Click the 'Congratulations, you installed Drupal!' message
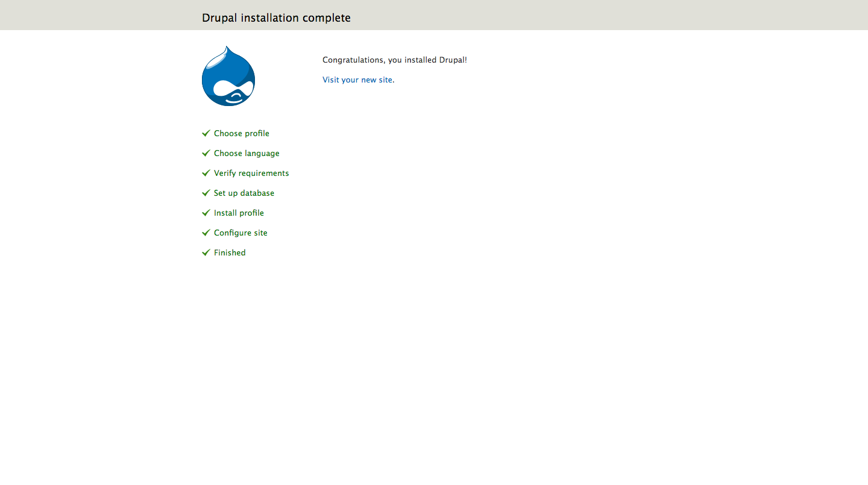The image size is (868, 485). coord(395,60)
